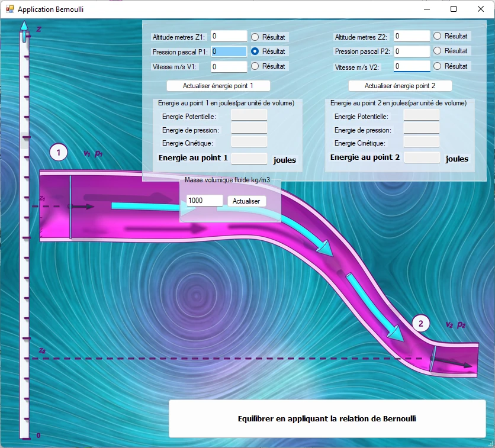Click the gray slider handle on z axis
The image size is (495, 448).
pyautogui.click(x=25, y=140)
